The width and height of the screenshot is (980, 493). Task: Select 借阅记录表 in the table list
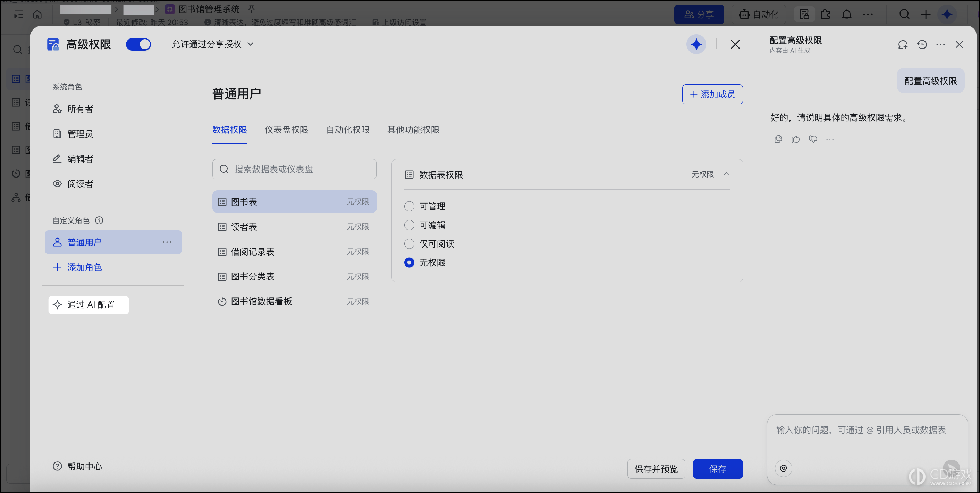[294, 252]
